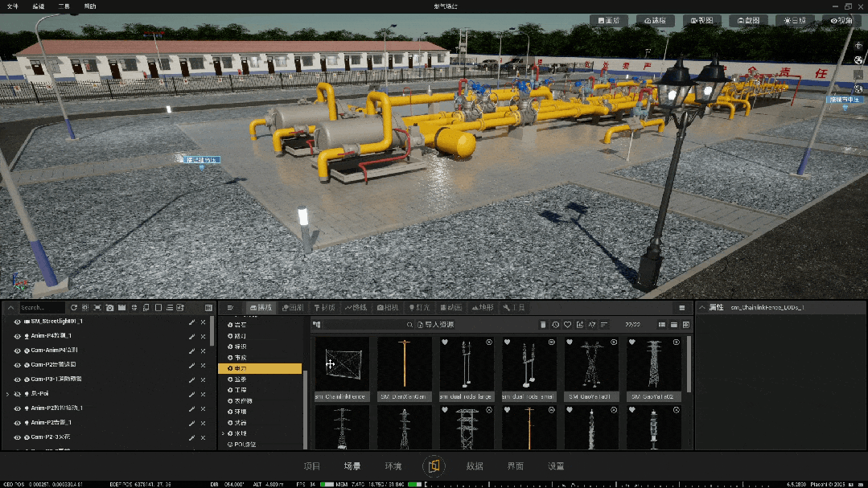This screenshot has width=868, height=488.
Task: Toggle favorite heart on sm_dual_rods_large thumbnail
Action: click(x=445, y=342)
